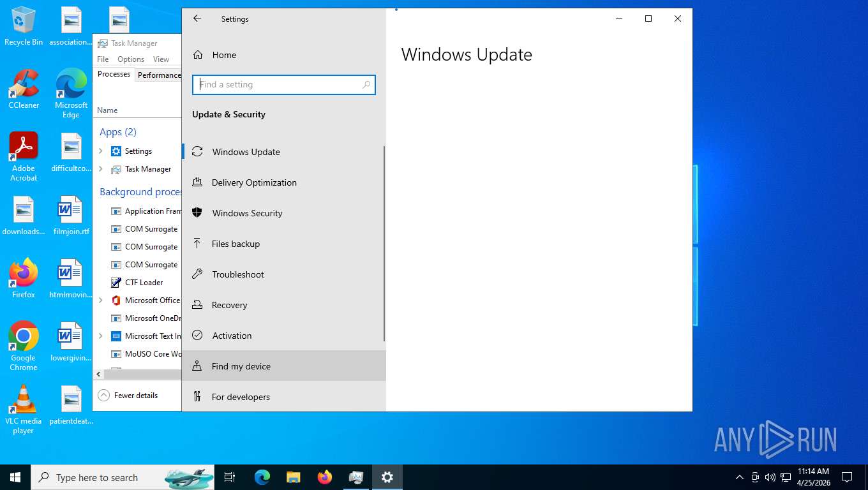Expand Microsoft Text Input process row

(x=101, y=336)
